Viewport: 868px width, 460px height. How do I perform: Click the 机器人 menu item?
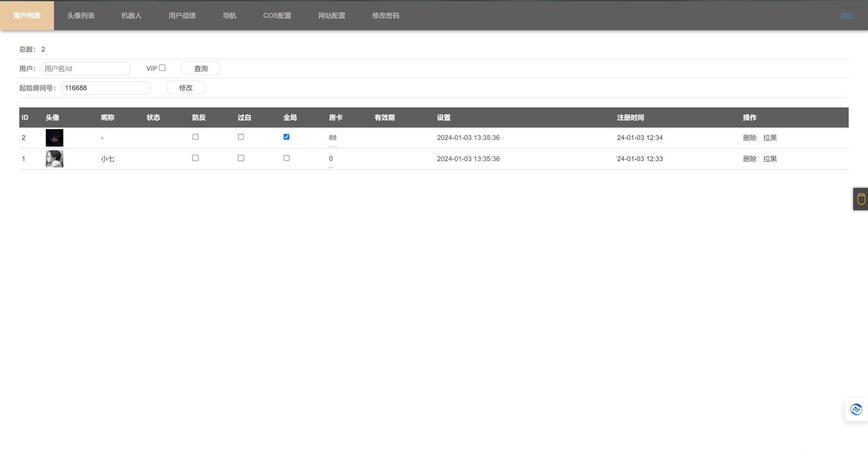131,16
